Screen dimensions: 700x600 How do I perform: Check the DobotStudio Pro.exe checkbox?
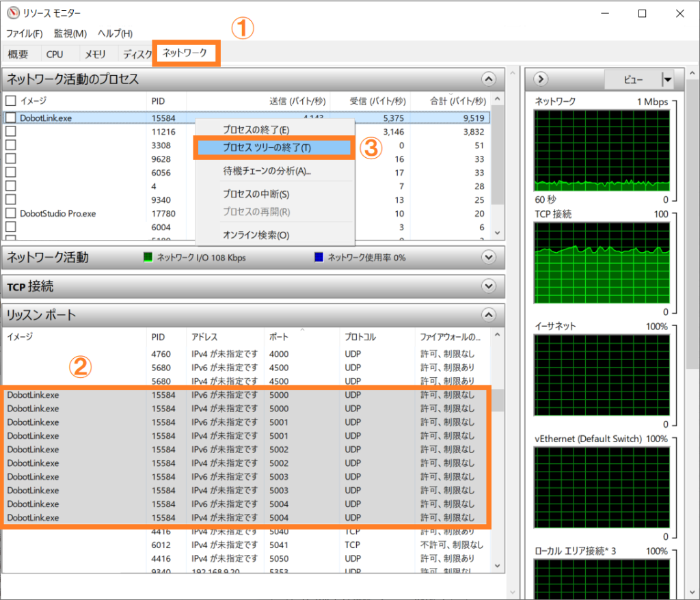11,213
